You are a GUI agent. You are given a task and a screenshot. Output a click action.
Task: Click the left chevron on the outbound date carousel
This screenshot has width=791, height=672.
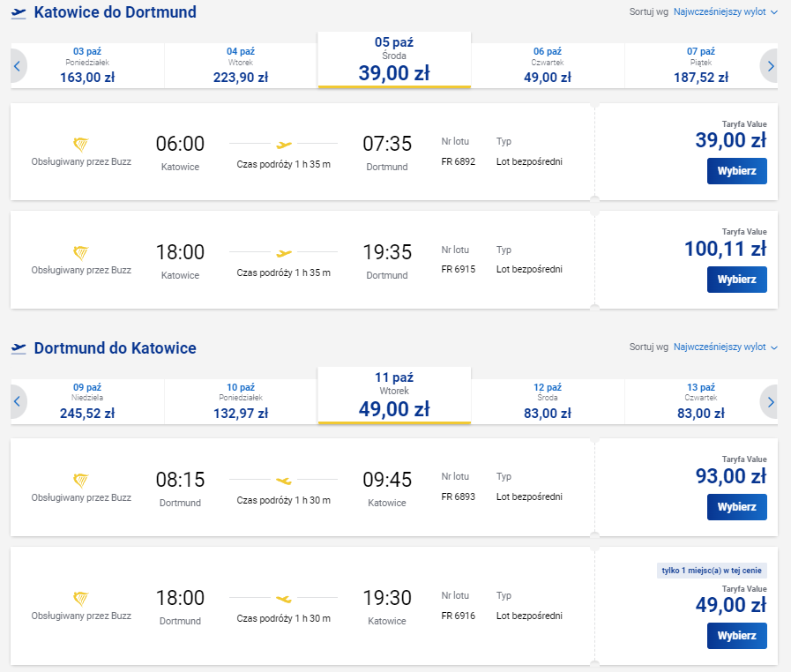17,64
